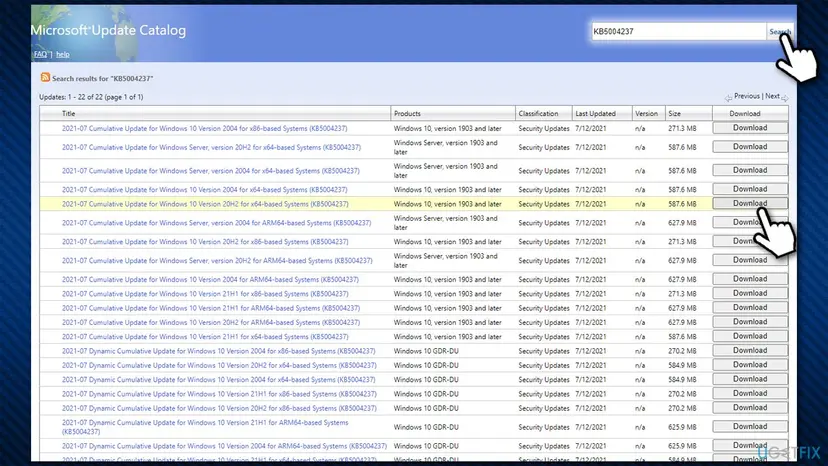Select 587.6 MB size in highlighted 20H2 x64 row
Image resolution: width=828 pixels, height=466 pixels.
point(682,203)
